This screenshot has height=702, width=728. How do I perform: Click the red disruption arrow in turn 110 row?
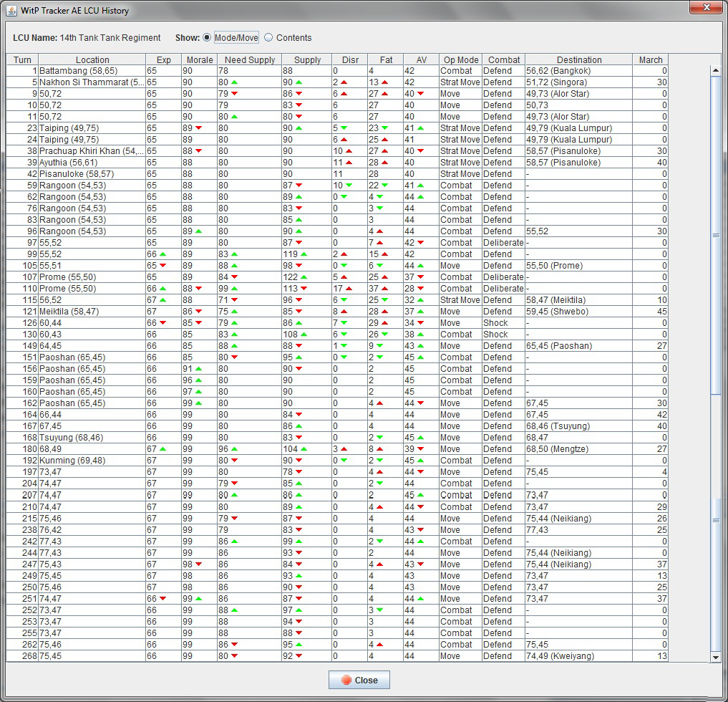[349, 289]
